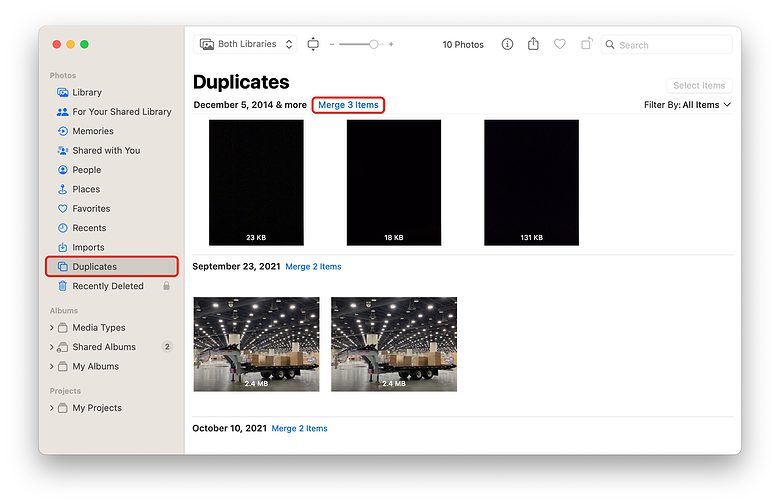This screenshot has width=780, height=504.
Task: Select the 23 KB black photo
Action: click(x=256, y=183)
